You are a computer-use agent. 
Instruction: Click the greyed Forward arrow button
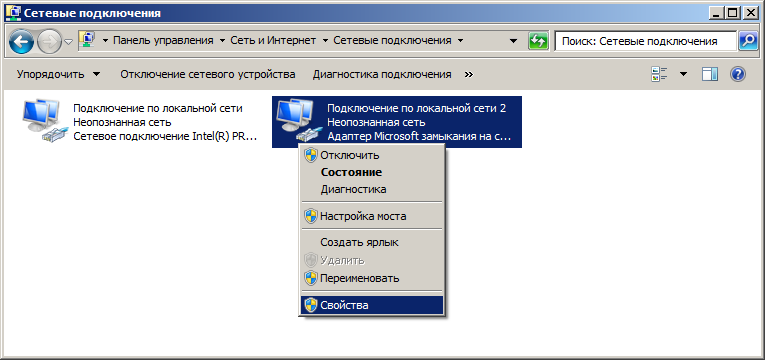click(x=49, y=41)
